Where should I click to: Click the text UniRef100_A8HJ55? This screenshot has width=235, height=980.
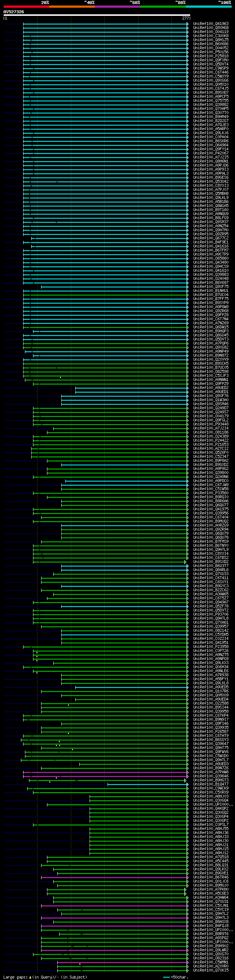211,828
